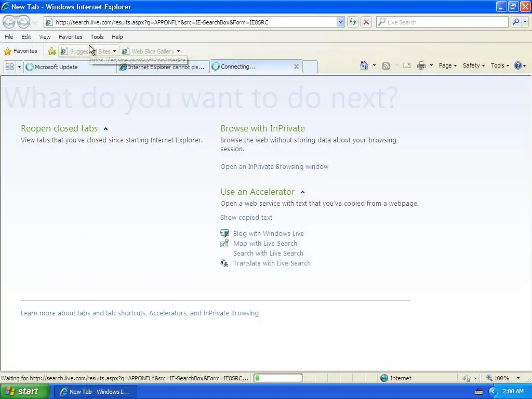Image resolution: width=532 pixels, height=399 pixels.
Task: Click the Windows Start button
Action: [25, 392]
